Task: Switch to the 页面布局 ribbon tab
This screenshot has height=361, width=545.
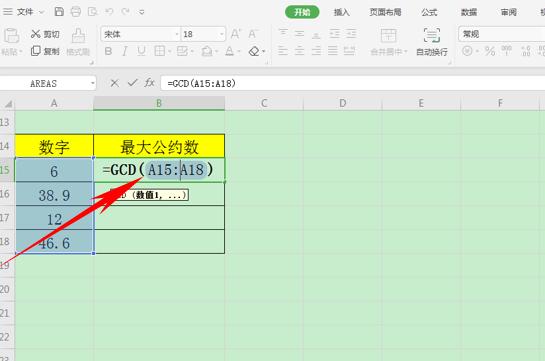Action: pyautogui.click(x=385, y=12)
